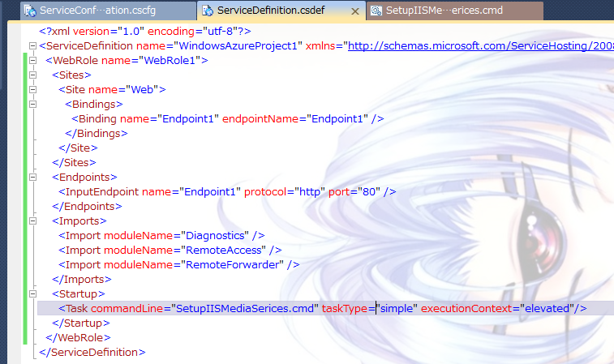Click the protocol "http" value
Screen dimensions: 614x364
coord(310,192)
